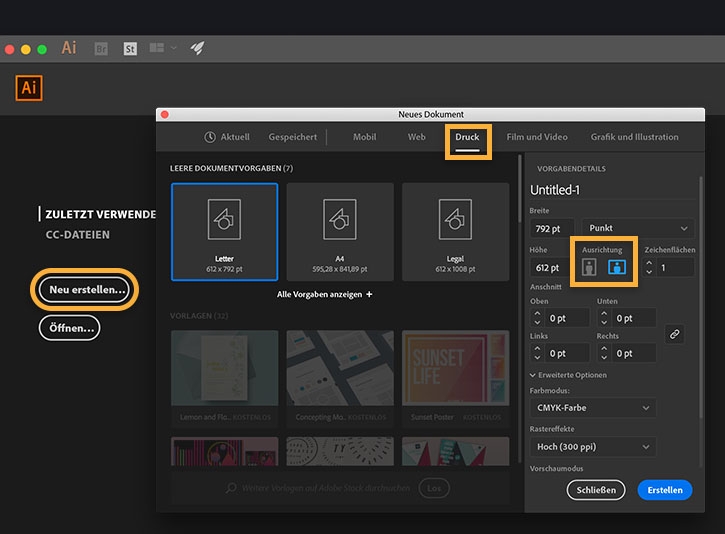The image size is (725, 534).
Task: Switch to the Grafik und Illustration tab
Action: click(634, 137)
